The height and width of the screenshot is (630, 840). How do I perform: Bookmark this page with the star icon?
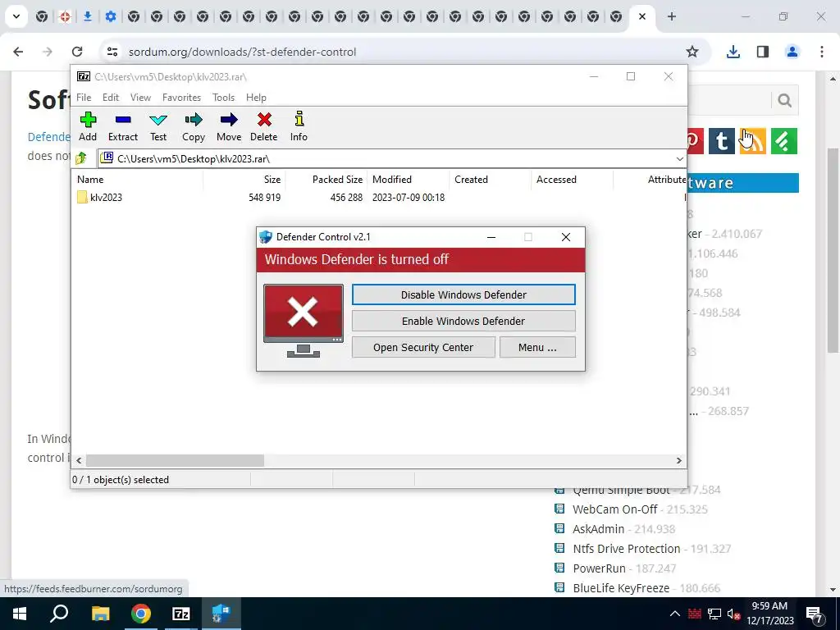click(692, 52)
